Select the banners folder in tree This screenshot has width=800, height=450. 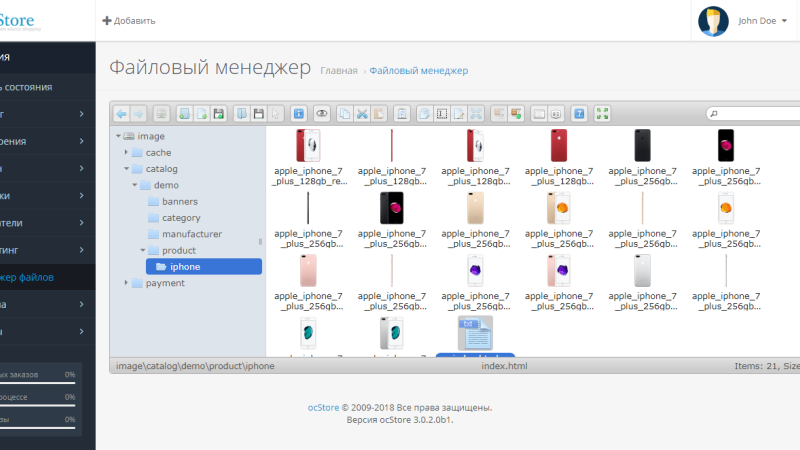click(180, 202)
